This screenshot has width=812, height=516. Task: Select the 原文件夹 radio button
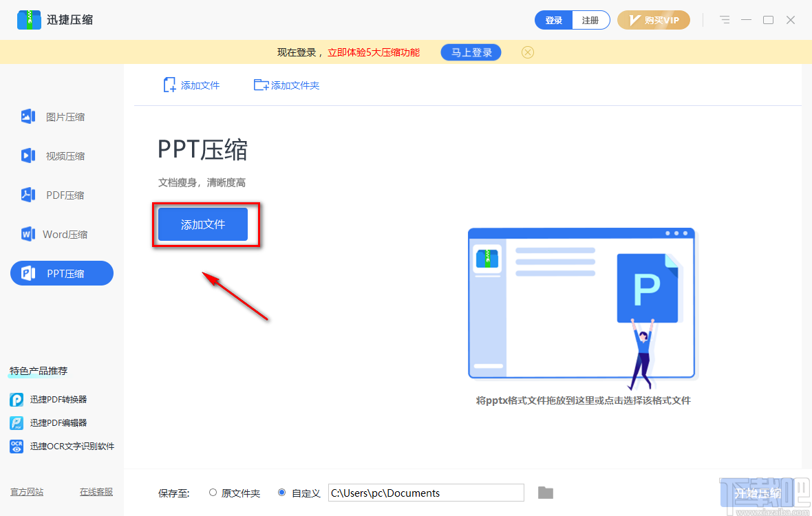pyautogui.click(x=213, y=492)
